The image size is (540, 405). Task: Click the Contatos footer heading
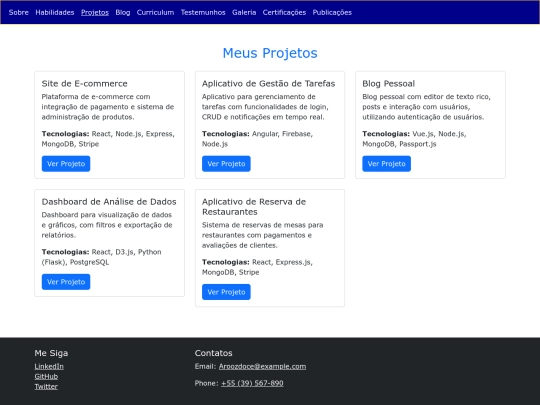(x=214, y=353)
